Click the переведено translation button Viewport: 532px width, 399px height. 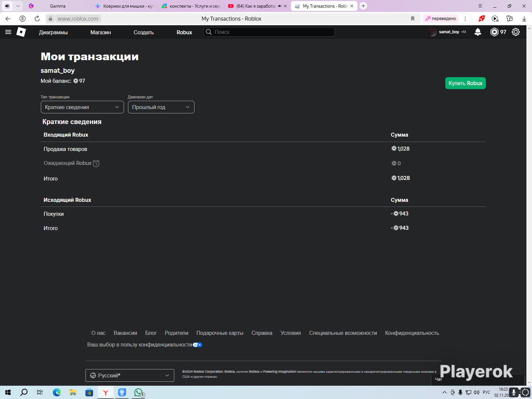point(441,18)
